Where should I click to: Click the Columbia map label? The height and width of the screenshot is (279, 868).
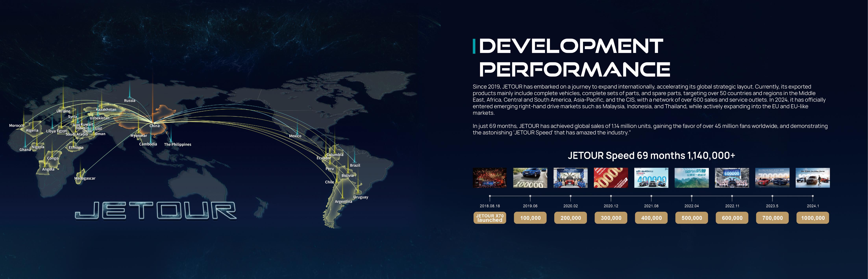[335, 155]
